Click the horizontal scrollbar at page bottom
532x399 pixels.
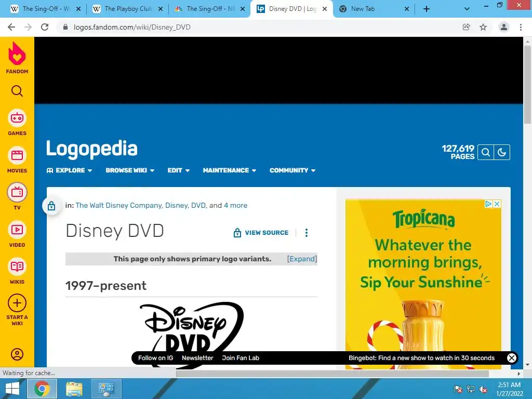click(332, 374)
